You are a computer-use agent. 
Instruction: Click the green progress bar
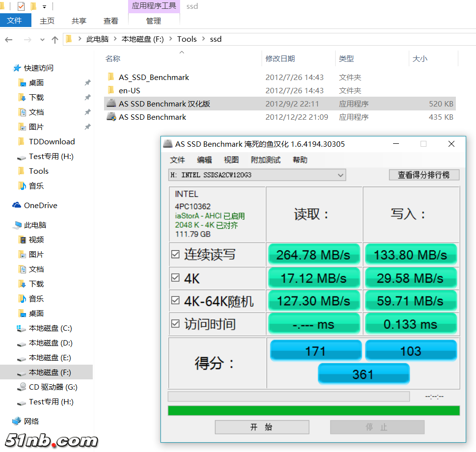pyautogui.click(x=314, y=410)
